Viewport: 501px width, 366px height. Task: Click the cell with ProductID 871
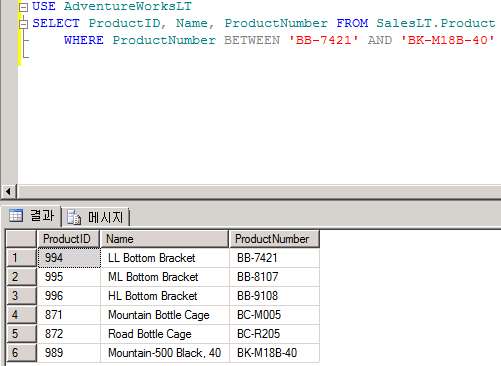69,315
